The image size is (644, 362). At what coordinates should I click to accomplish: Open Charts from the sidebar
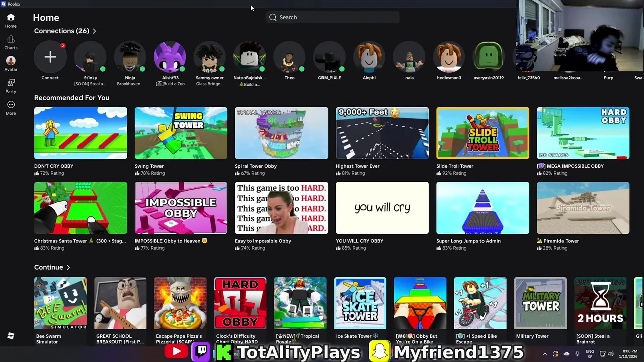pos(11,43)
